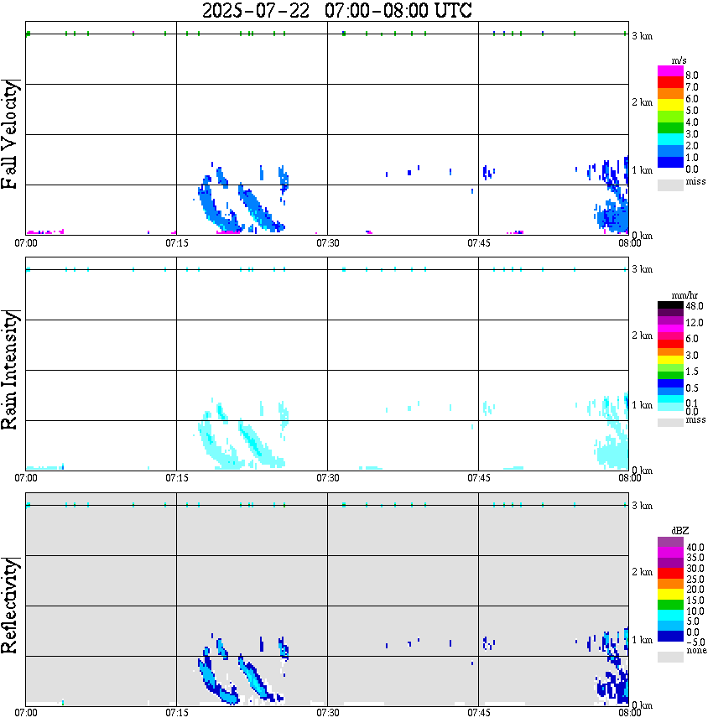Click the dark blue 0.0 m/s swatch
The width and height of the screenshot is (713, 728).
[670, 162]
